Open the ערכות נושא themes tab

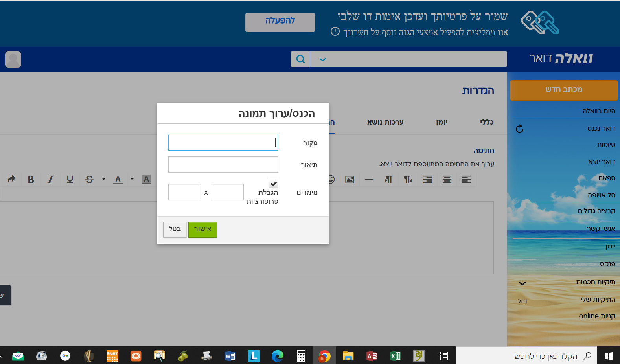pos(385,122)
